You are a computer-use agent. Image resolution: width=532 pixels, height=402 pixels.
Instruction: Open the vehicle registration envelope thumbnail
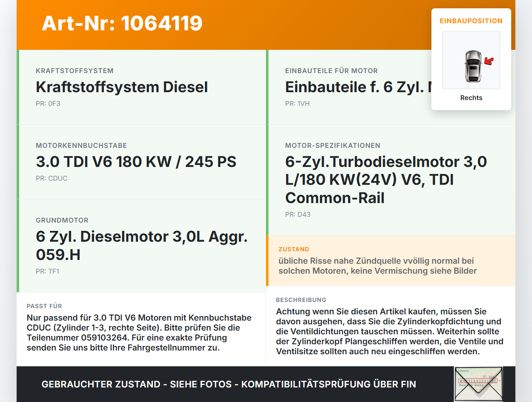coord(478,384)
